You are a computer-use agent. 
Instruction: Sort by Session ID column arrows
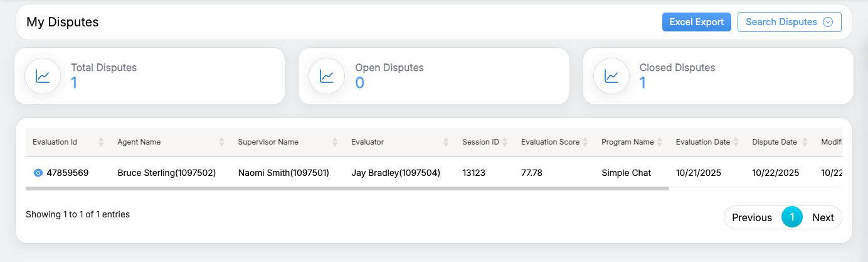click(505, 142)
